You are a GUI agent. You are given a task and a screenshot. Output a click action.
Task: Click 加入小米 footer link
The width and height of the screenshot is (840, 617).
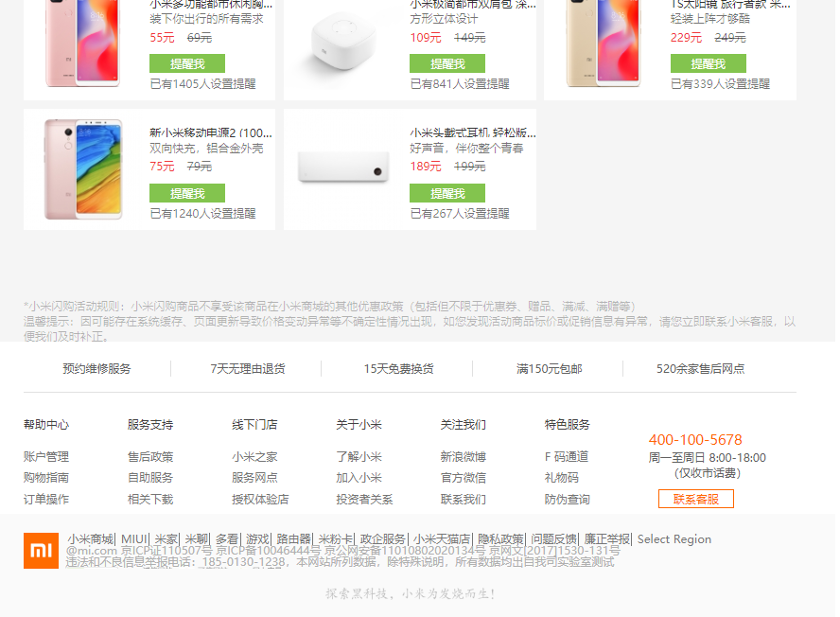359,478
